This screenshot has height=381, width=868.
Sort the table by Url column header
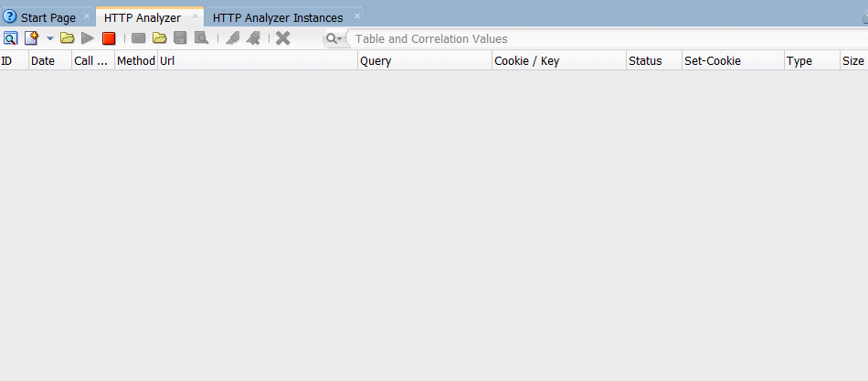[258, 61]
